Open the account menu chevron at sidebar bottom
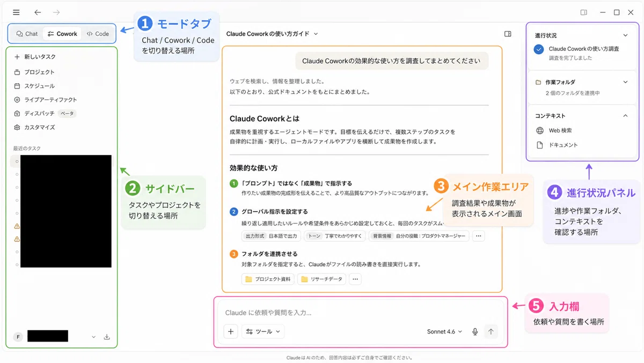This screenshot has width=644, height=363. [x=93, y=337]
